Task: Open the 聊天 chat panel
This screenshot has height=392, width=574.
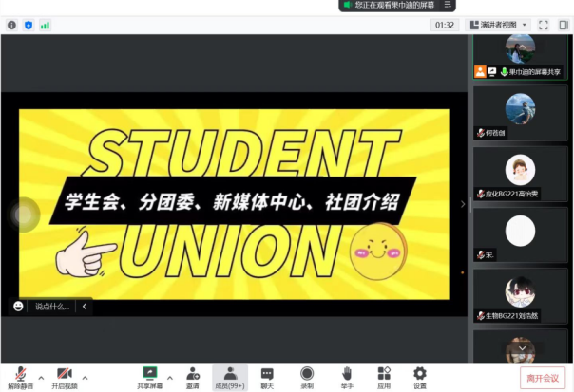Action: click(x=267, y=373)
